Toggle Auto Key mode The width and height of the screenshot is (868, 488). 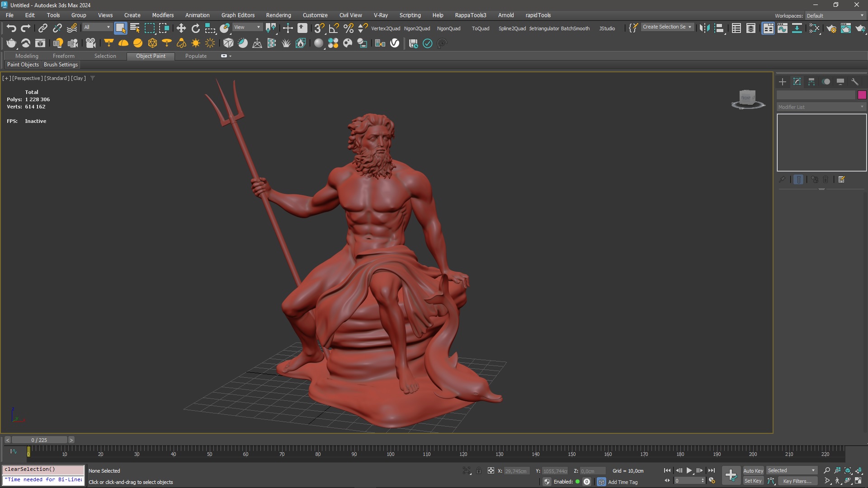pyautogui.click(x=753, y=471)
